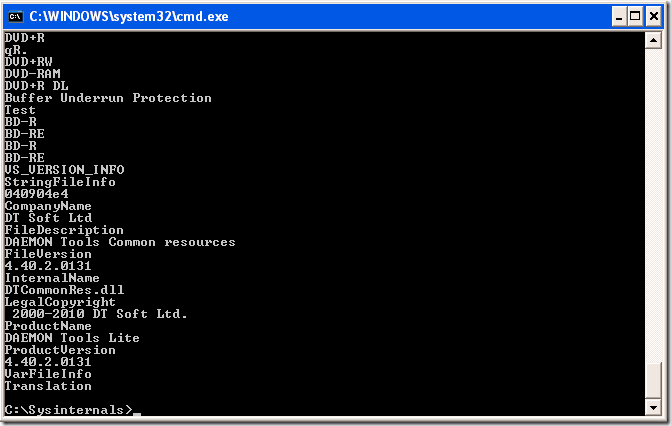Image resolution: width=671 pixels, height=426 pixels.
Task: Click the "DVD-RAM" output line
Action: 32,74
